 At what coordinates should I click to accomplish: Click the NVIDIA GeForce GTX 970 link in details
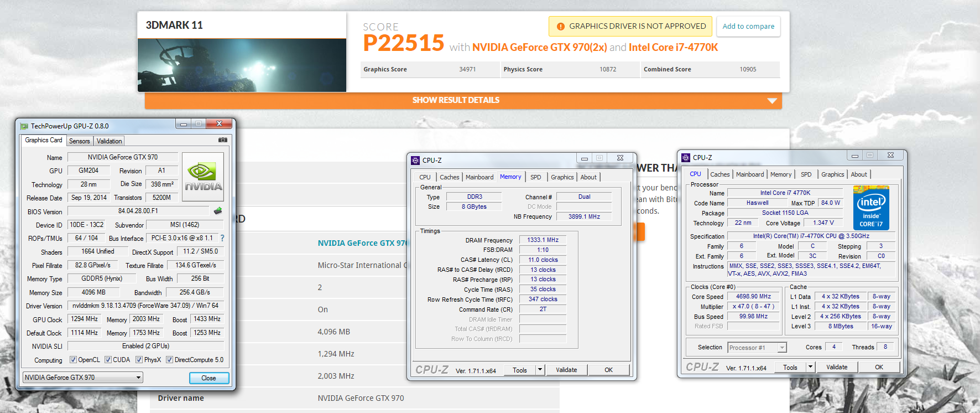(x=362, y=243)
